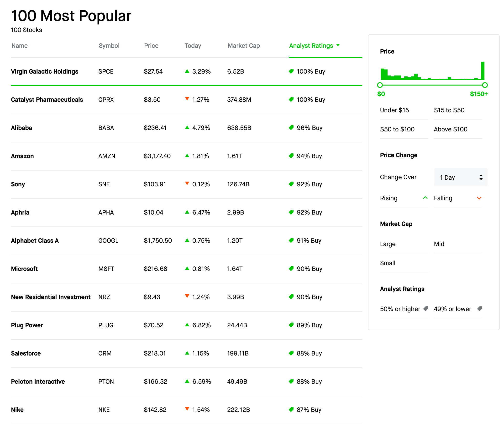Open the Change Over 1 Day dropdown
This screenshot has height=431, width=504.
(461, 177)
